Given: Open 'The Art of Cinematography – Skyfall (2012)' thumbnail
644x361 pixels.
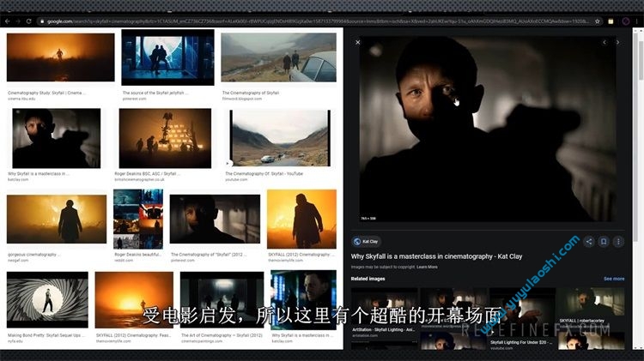Looking at the screenshot, I should pos(222,300).
